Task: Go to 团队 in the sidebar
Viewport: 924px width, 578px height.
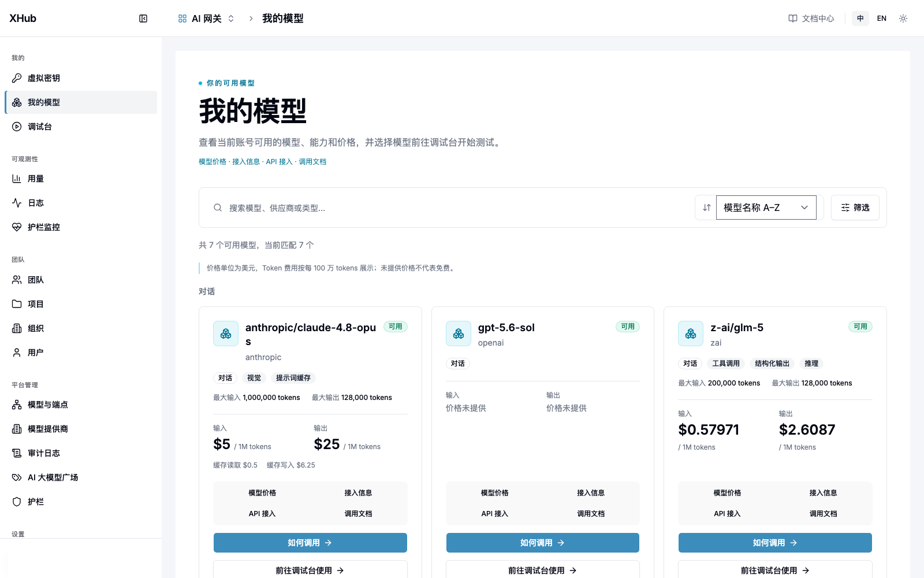Action: 81,280
